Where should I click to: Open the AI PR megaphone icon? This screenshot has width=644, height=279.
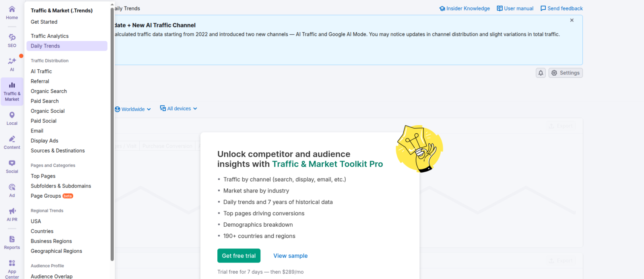12,212
